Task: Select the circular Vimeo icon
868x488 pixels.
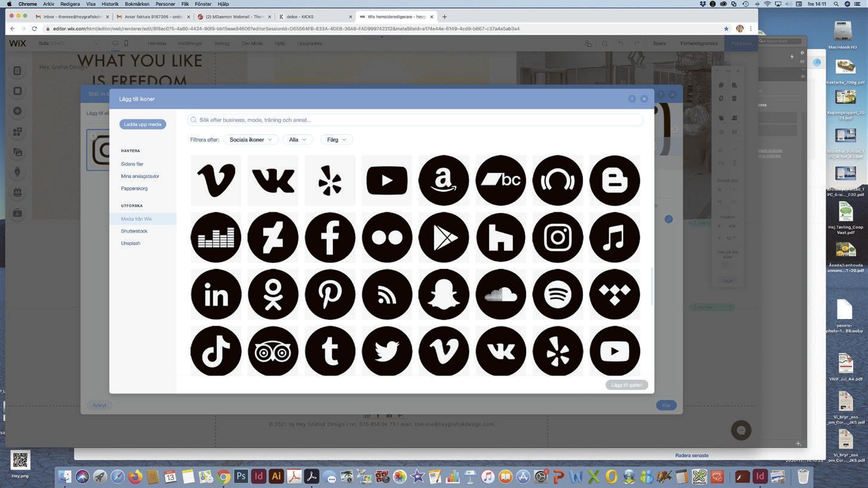Action: pos(444,351)
